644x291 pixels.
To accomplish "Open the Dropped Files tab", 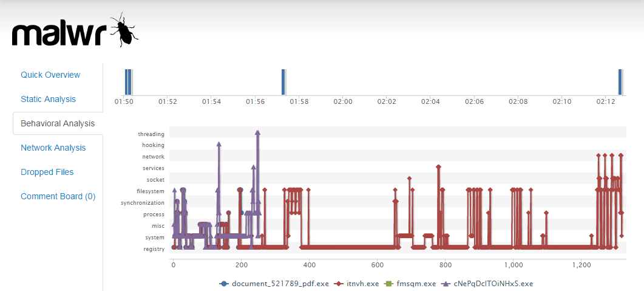I will [47, 172].
